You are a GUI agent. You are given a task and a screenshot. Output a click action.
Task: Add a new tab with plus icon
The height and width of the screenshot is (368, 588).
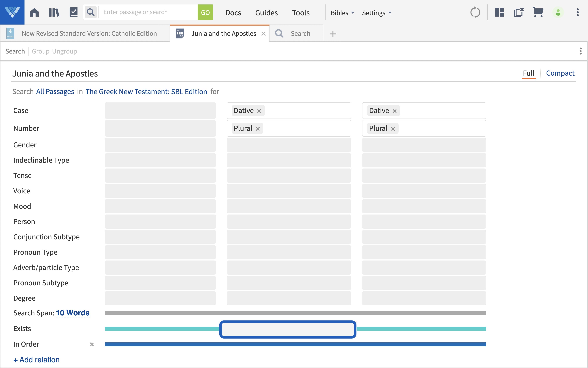coord(333,34)
